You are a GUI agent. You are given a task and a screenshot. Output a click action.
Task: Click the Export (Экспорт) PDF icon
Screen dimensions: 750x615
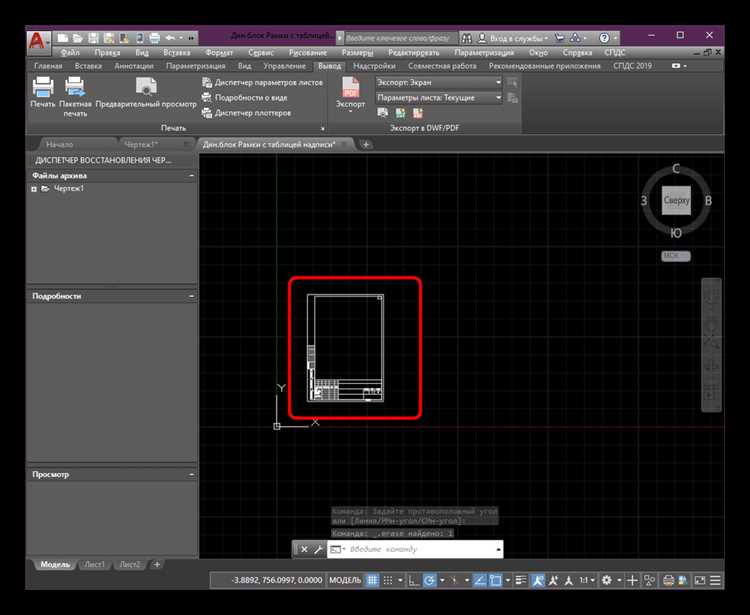(x=350, y=94)
